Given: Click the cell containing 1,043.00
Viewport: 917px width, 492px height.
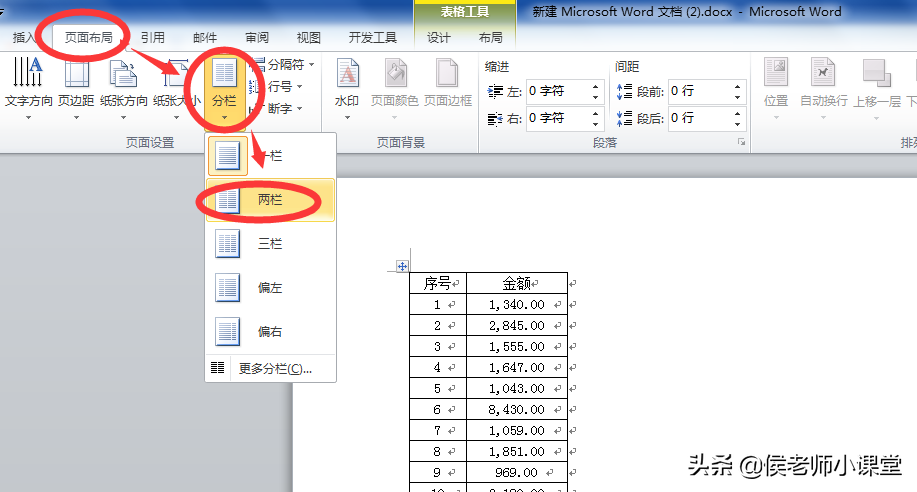Looking at the screenshot, I should [517, 388].
